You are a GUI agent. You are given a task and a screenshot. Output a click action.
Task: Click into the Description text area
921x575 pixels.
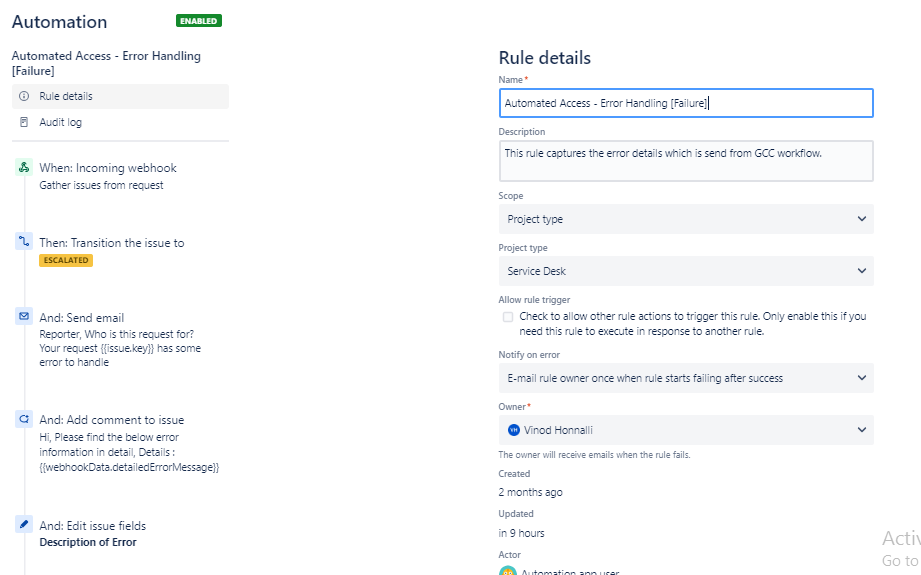click(x=686, y=160)
